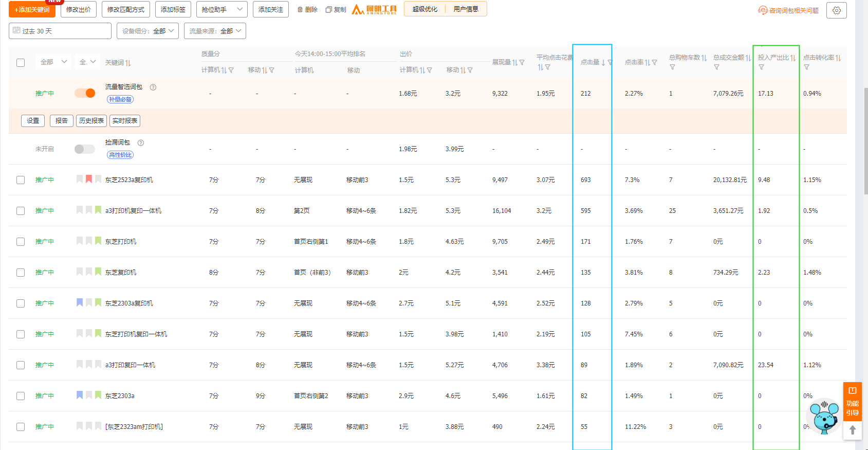
Task: Open the 过去 30 天 date picker
Action: coord(60,31)
